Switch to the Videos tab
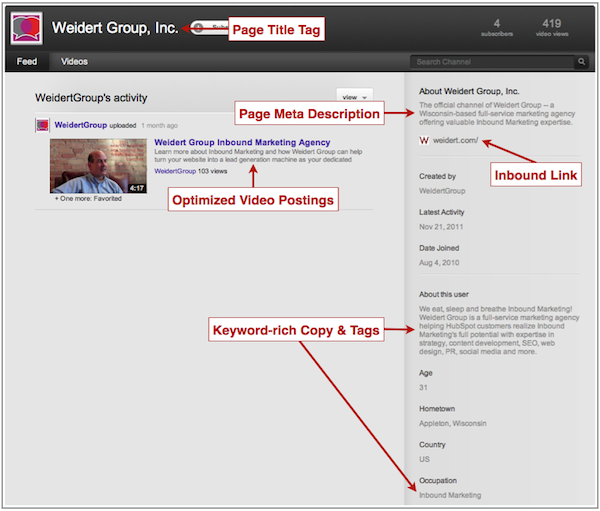This screenshot has height=511, width=600. (74, 62)
